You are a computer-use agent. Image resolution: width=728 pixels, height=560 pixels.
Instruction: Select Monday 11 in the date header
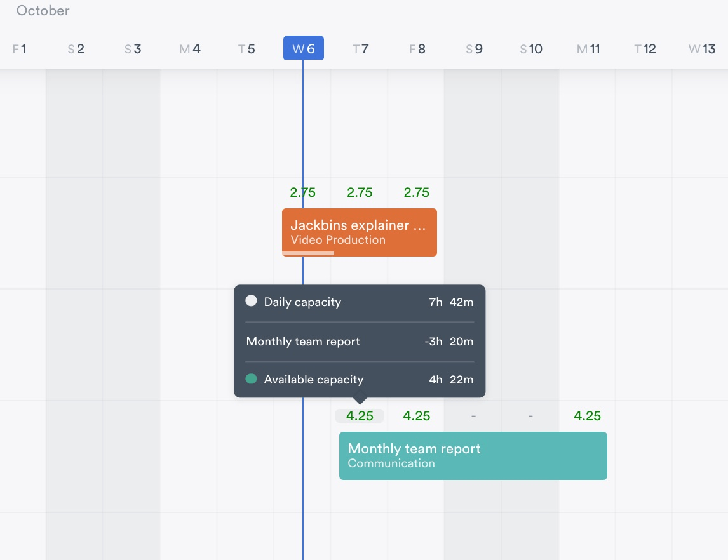[588, 49]
